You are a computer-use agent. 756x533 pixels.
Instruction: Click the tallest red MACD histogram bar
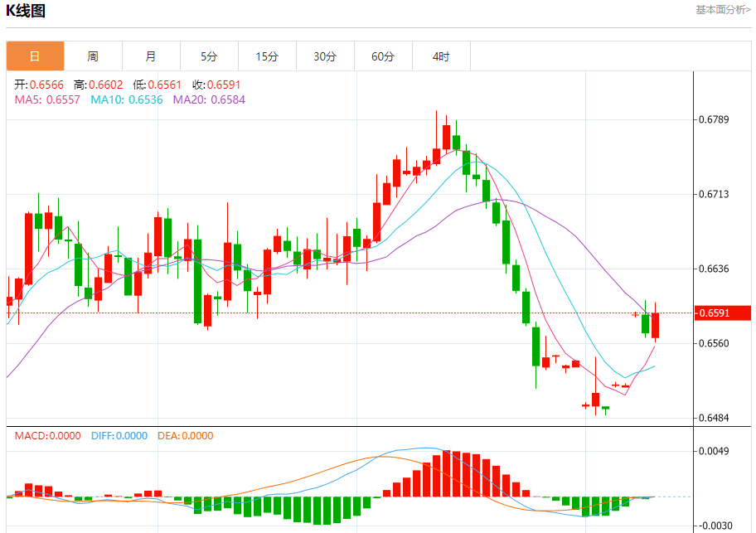[447, 473]
